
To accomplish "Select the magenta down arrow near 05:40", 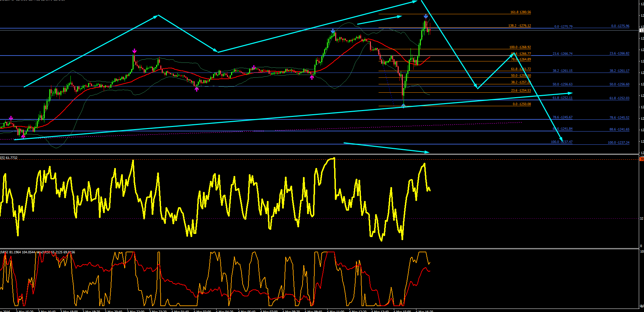I will coord(254,67).
